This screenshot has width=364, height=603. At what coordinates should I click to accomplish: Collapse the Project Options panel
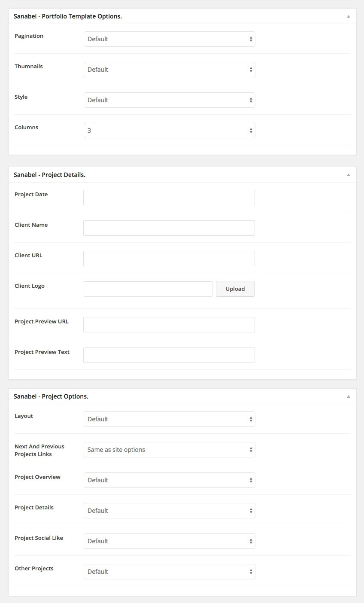click(x=348, y=396)
